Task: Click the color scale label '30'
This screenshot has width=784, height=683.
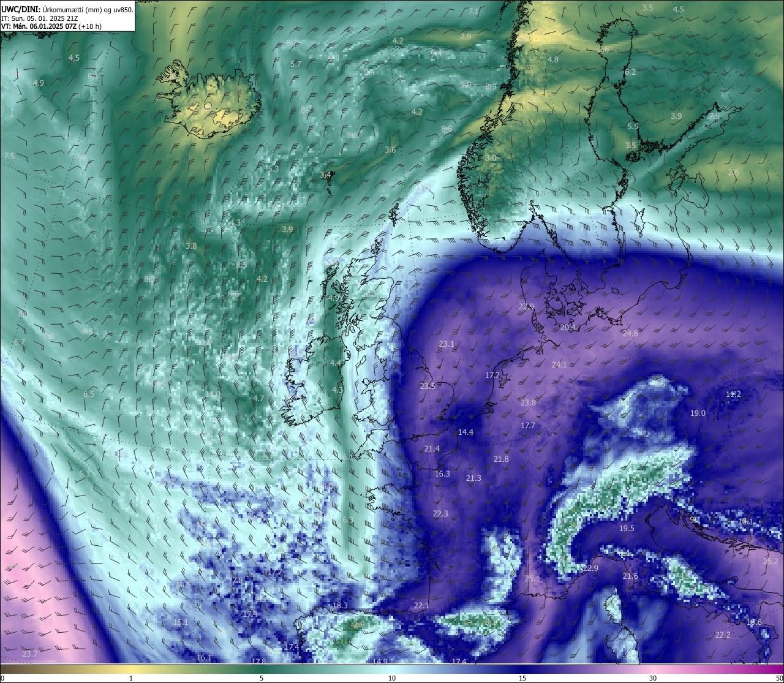Action: (653, 678)
